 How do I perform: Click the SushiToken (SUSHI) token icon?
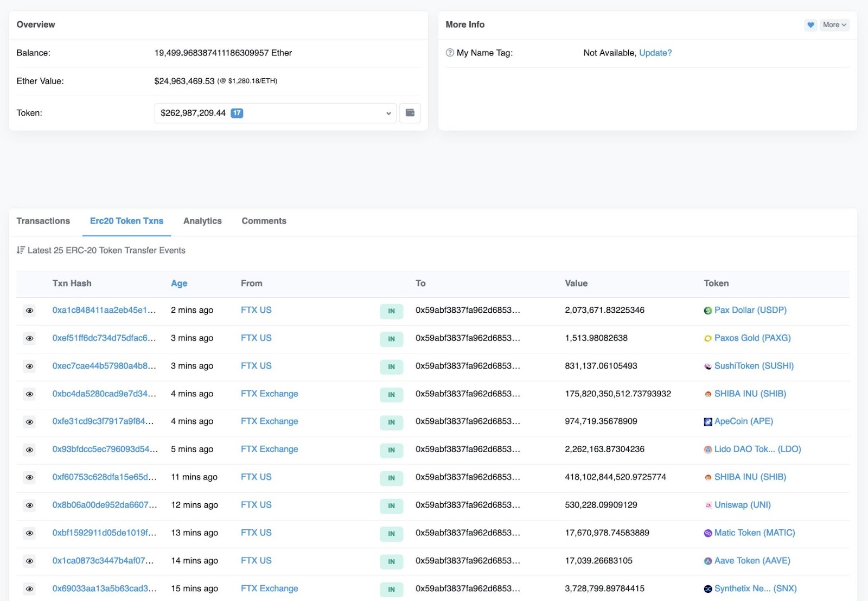tap(708, 366)
